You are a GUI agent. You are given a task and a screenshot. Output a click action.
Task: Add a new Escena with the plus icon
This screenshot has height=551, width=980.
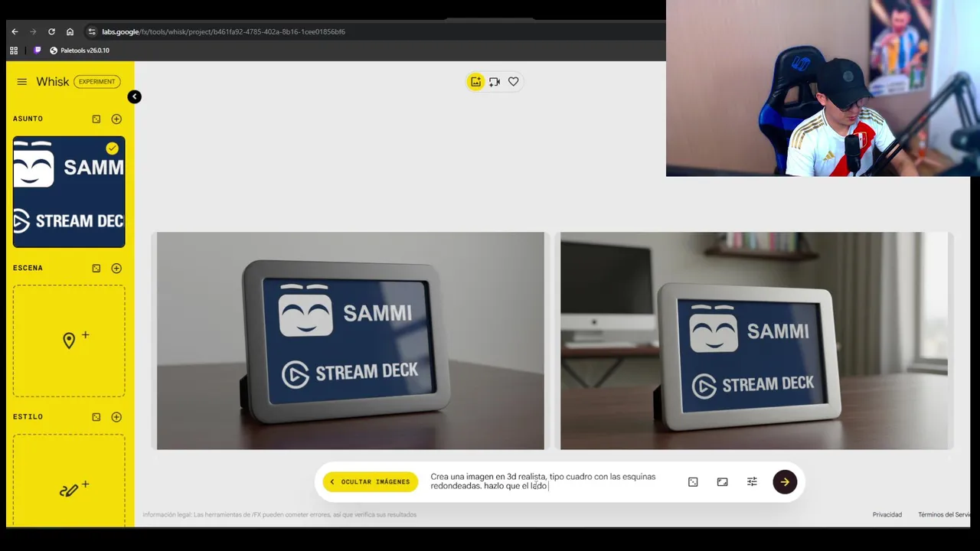click(116, 268)
